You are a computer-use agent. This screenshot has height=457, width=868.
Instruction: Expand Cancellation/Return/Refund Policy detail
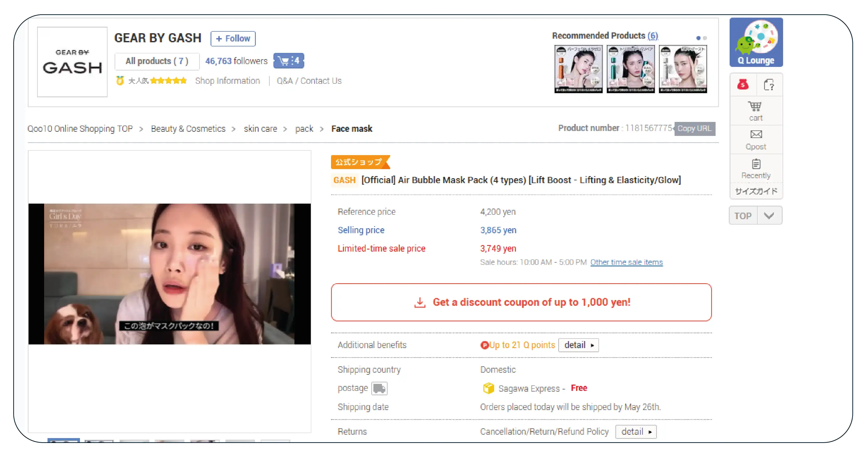(636, 431)
